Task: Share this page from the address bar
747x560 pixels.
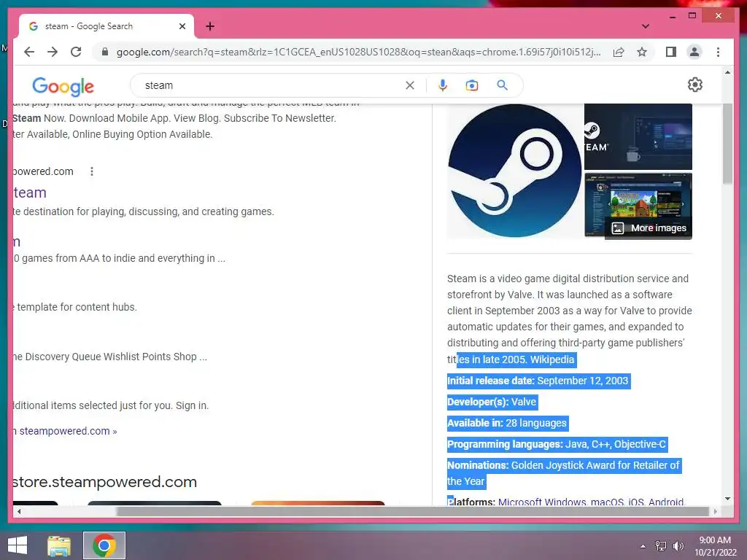Action: tap(619, 52)
